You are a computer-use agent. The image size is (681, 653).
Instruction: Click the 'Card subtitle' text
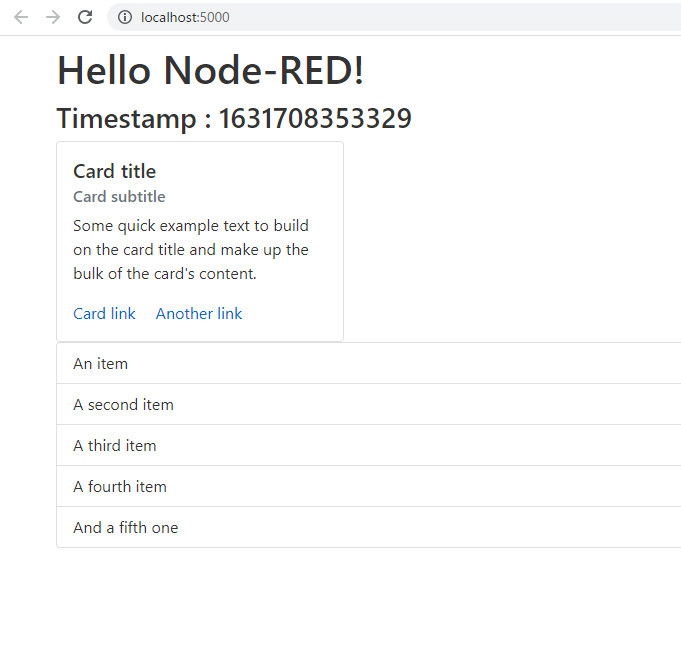click(x=119, y=196)
